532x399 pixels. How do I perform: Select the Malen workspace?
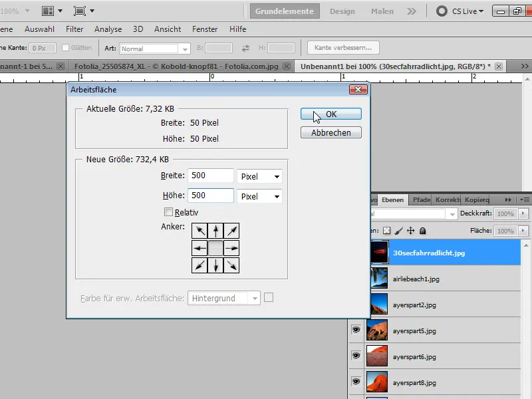[x=382, y=11]
